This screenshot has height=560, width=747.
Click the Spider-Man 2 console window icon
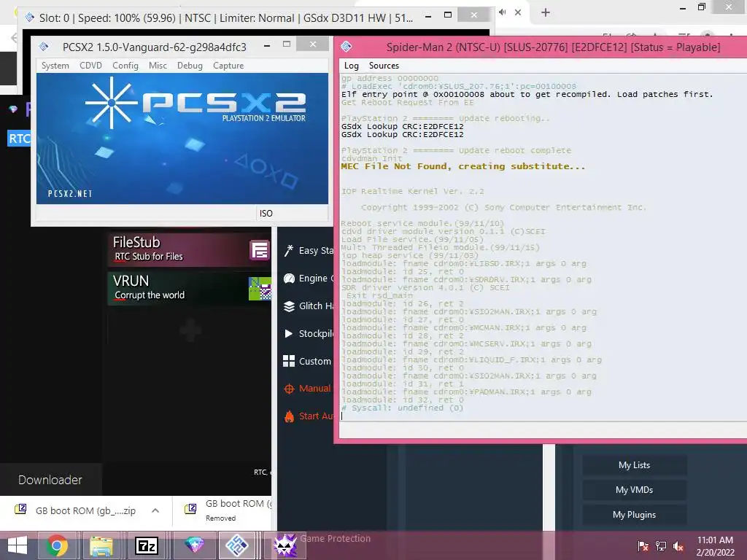[x=347, y=46]
